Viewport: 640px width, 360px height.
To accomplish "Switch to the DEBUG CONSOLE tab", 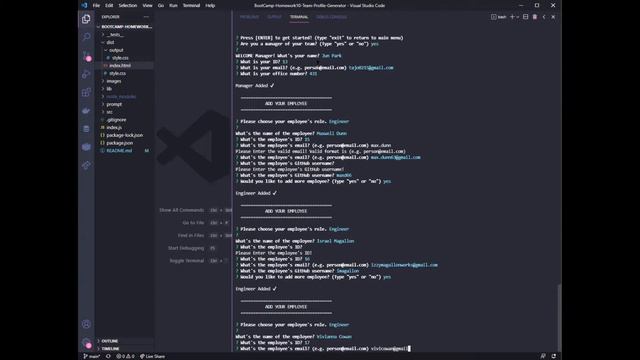I will [331, 17].
